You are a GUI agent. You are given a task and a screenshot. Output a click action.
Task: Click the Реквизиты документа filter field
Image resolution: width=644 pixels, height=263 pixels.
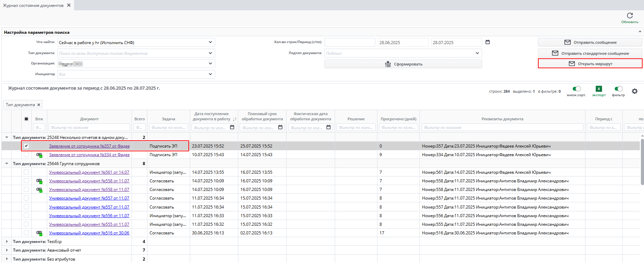502,128
